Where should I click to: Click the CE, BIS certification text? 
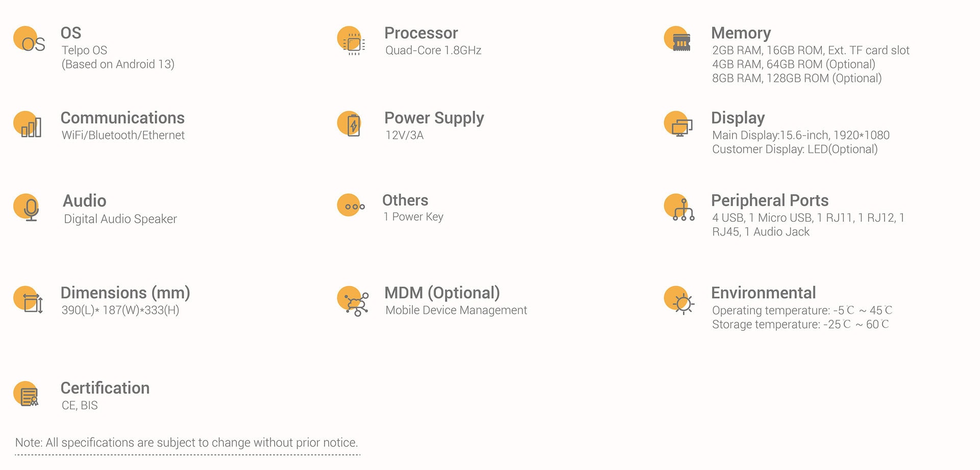[x=80, y=406]
